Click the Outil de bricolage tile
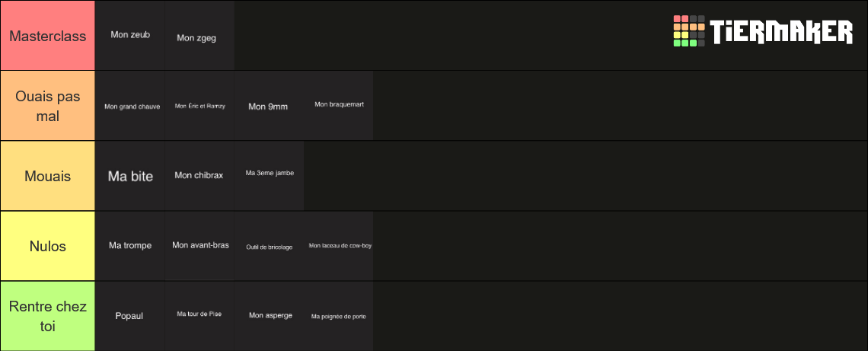Viewport: 868px width, 351px height. 269,246
